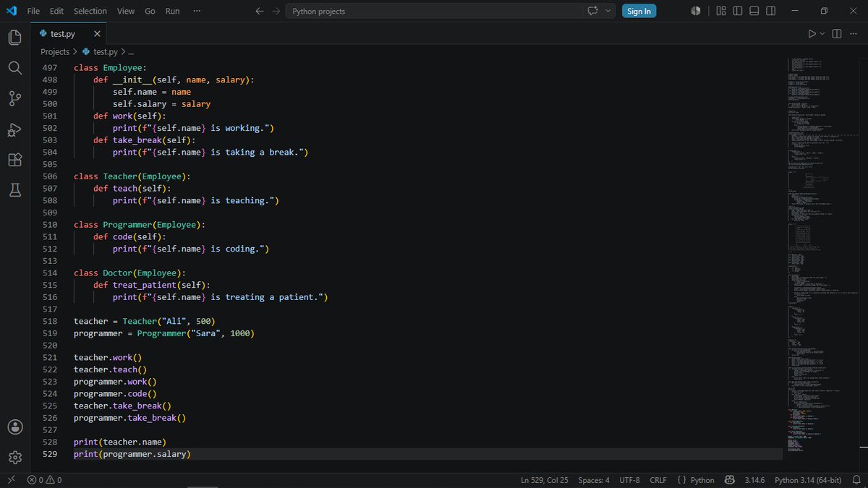The image size is (868, 488).
Task: Go back with the left arrow
Action: [260, 11]
